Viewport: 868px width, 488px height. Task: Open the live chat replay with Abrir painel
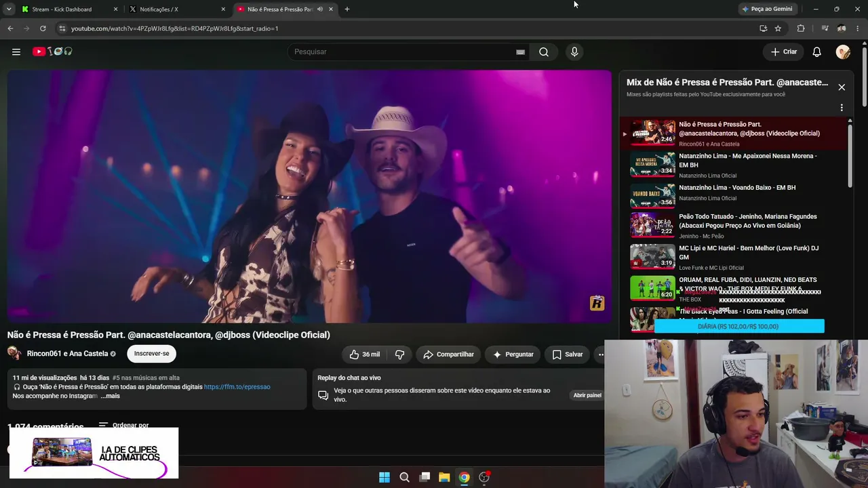tap(587, 395)
